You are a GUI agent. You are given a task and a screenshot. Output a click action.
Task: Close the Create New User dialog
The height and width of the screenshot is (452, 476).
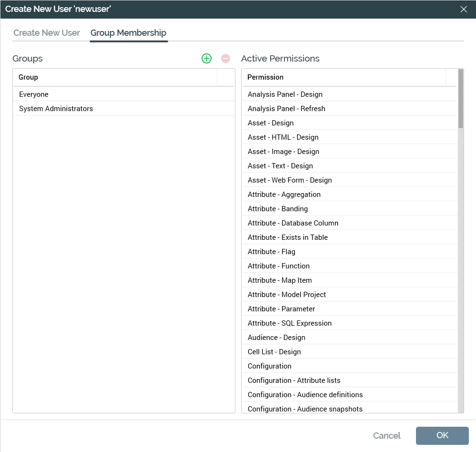pyautogui.click(x=464, y=9)
